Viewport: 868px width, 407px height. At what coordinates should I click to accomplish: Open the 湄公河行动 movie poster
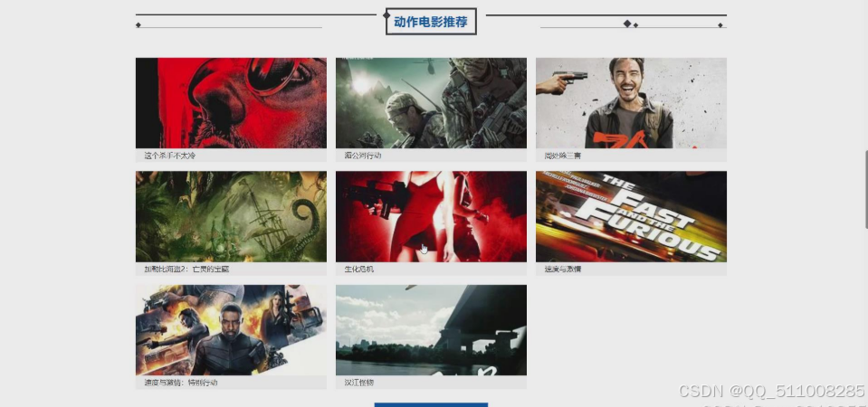click(x=431, y=103)
